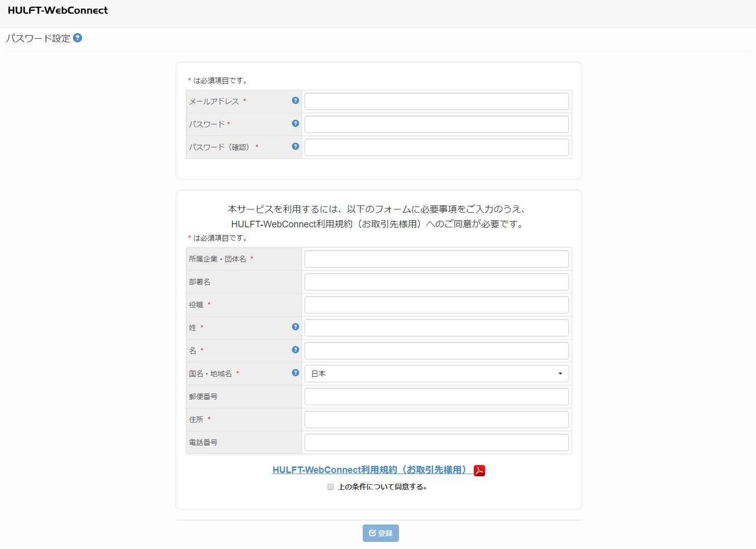Click the 住所 input field
Image resolution: width=756 pixels, height=549 pixels.
[436, 419]
